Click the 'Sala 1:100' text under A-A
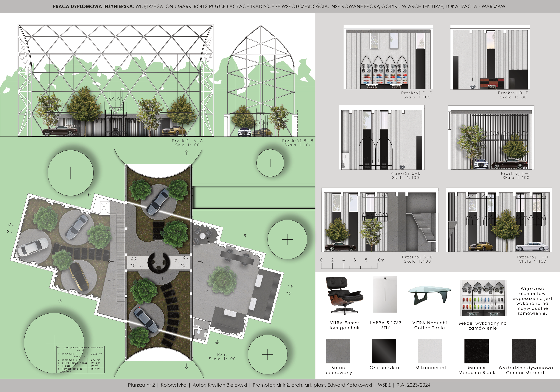Viewport: 560px width, 392px height. point(187,145)
